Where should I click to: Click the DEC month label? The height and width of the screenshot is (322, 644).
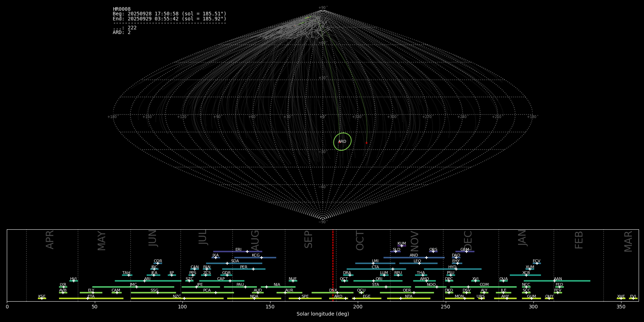point(468,240)
